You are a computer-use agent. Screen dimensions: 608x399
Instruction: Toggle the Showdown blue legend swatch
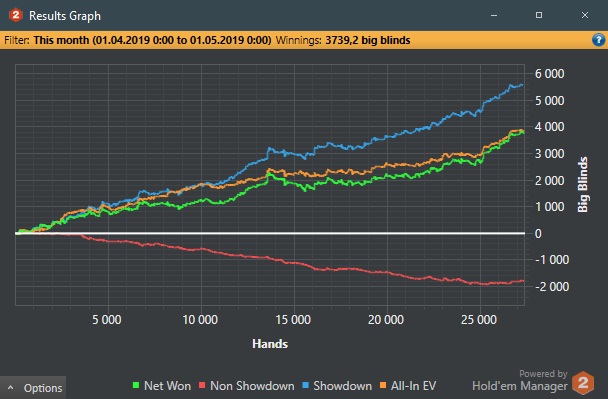[x=305, y=385]
